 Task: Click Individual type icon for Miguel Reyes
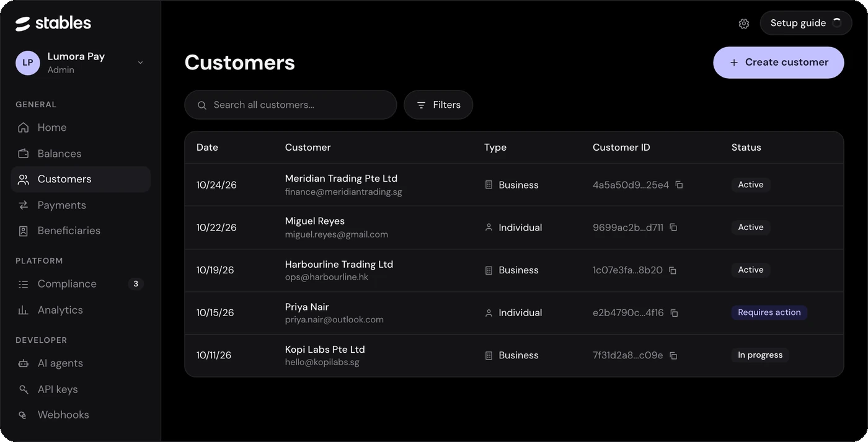coord(489,228)
